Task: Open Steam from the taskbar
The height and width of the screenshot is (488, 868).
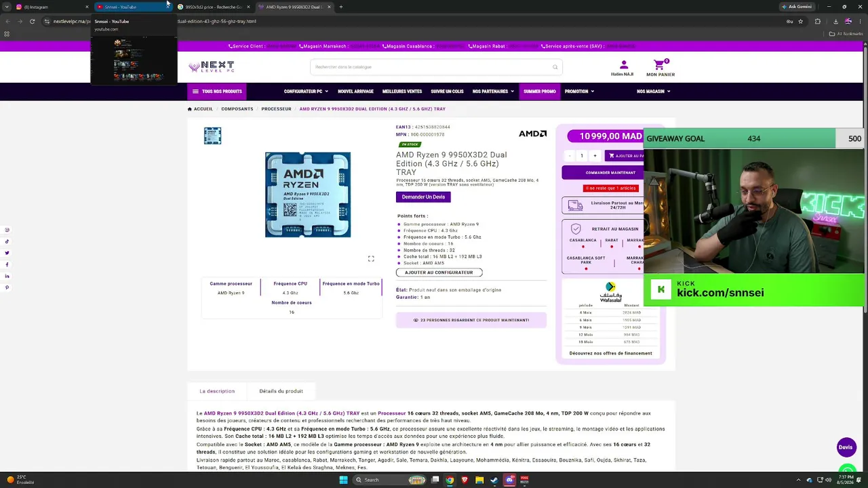Action: [494, 480]
